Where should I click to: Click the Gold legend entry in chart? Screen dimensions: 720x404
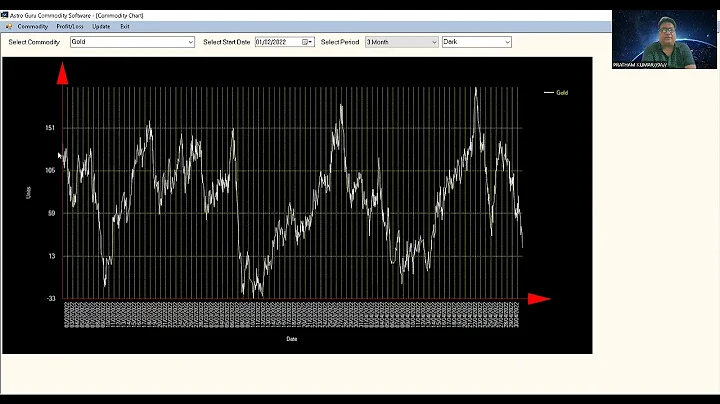tap(556, 93)
